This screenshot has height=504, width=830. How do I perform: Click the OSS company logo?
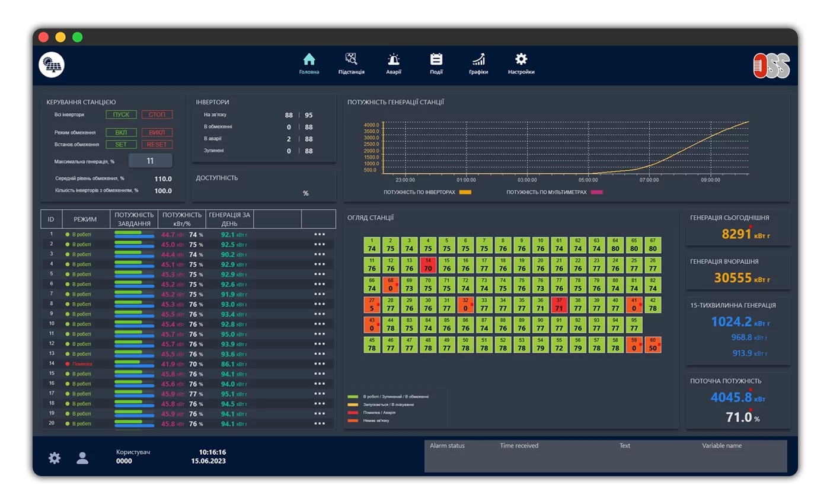772,65
